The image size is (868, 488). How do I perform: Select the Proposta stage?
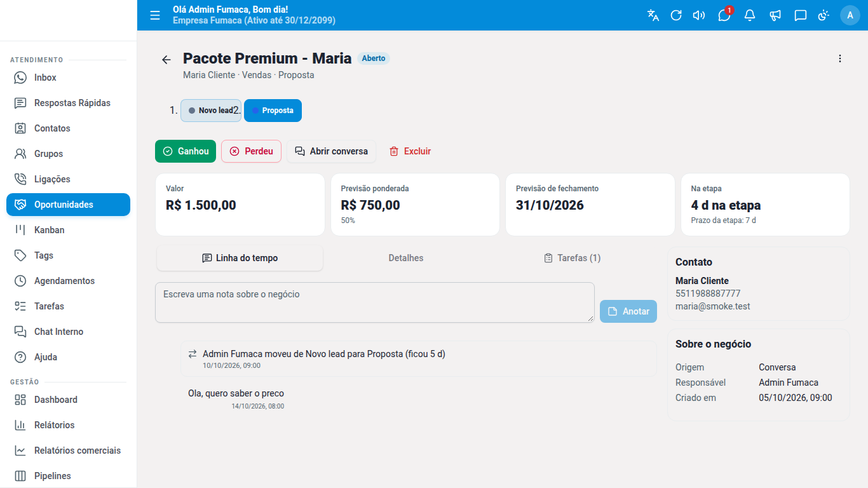coord(273,111)
